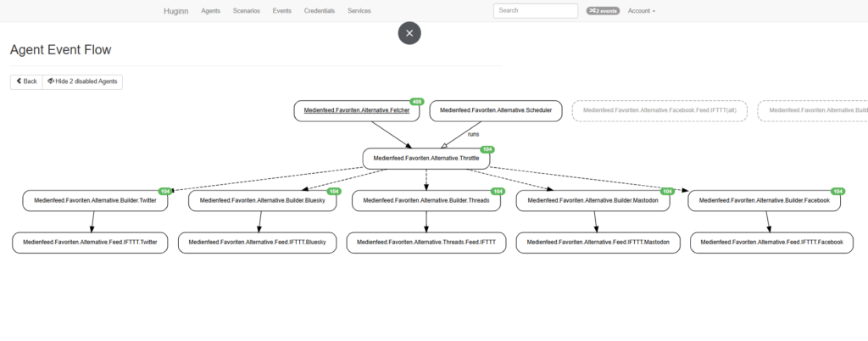
Task: Select the Medienfeed.Favoriten.Alternative.Scheduler node
Action: (x=496, y=111)
